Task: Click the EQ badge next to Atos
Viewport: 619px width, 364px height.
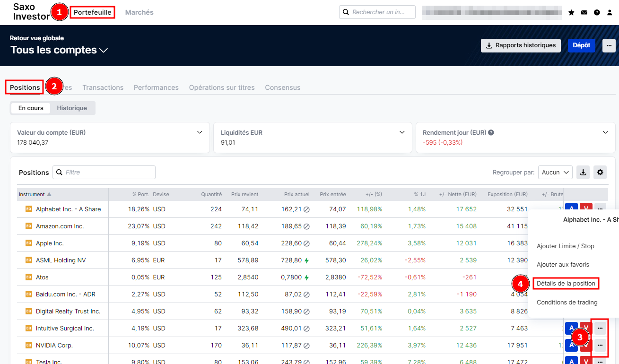Action: (x=28, y=277)
